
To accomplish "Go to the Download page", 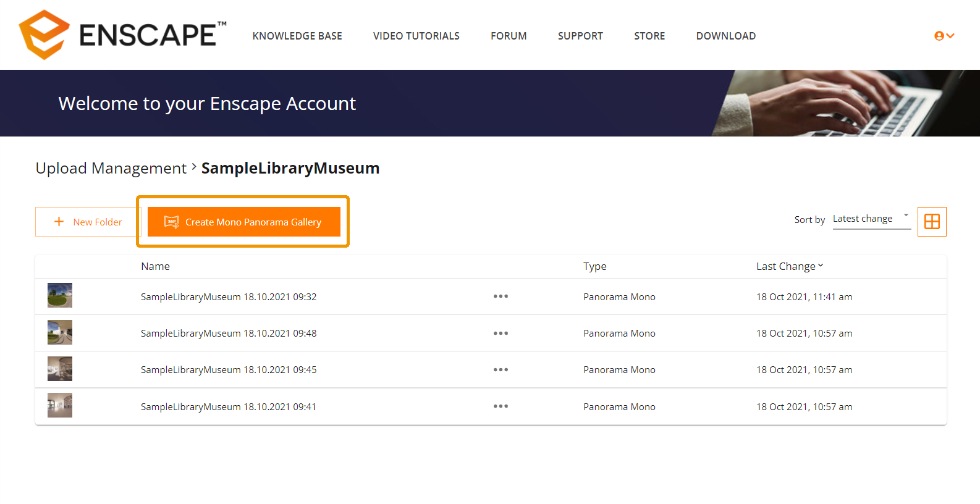I will 726,36.
